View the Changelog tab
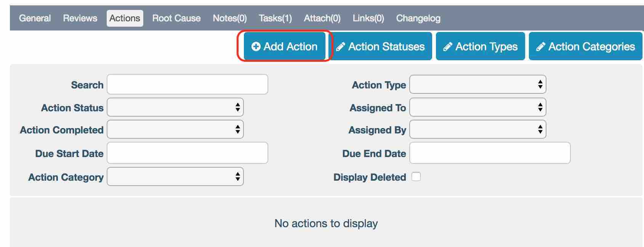Screen dimensions: 644x247 pyautogui.click(x=418, y=18)
